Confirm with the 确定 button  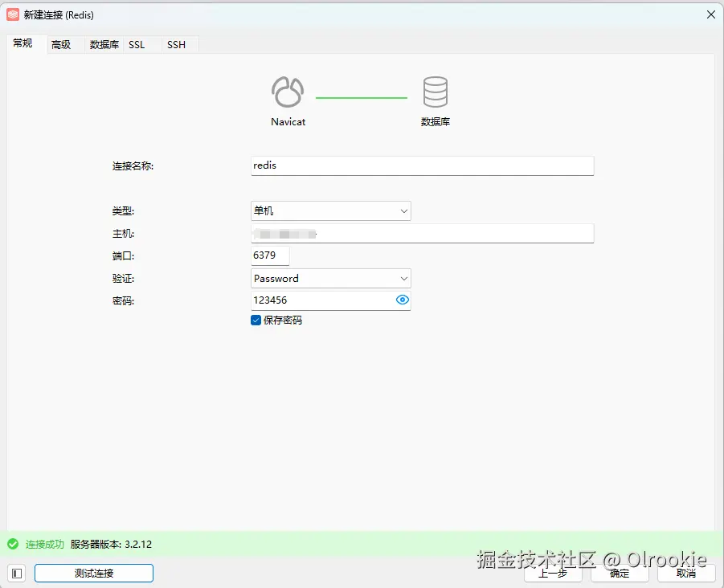pyautogui.click(x=620, y=574)
